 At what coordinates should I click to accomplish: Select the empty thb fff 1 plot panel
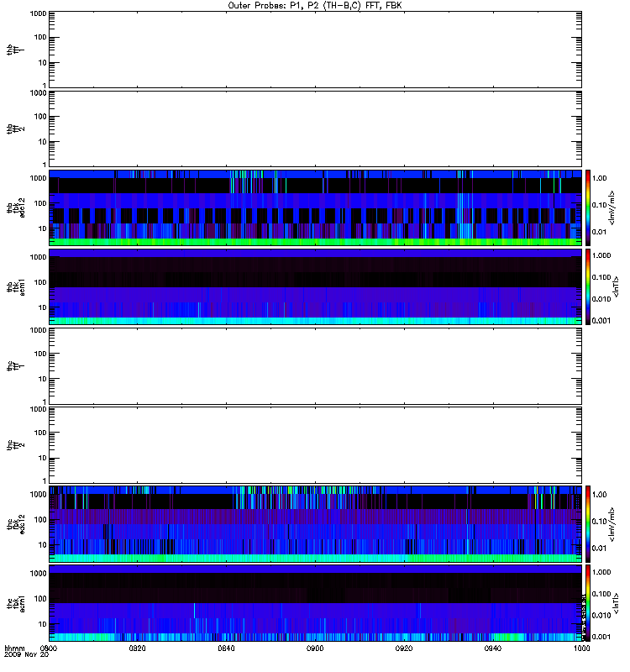coord(315,50)
